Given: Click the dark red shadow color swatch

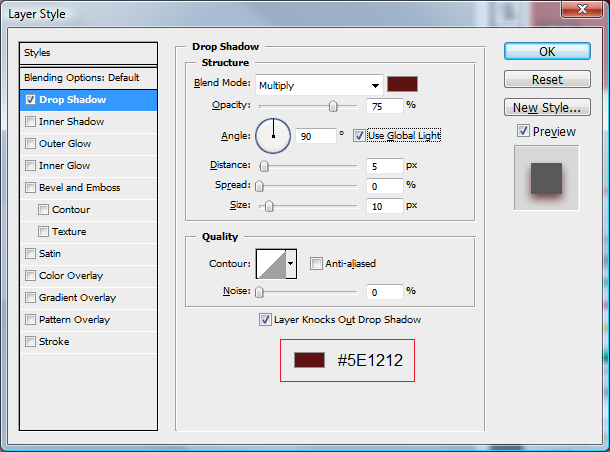Looking at the screenshot, I should pyautogui.click(x=402, y=84).
